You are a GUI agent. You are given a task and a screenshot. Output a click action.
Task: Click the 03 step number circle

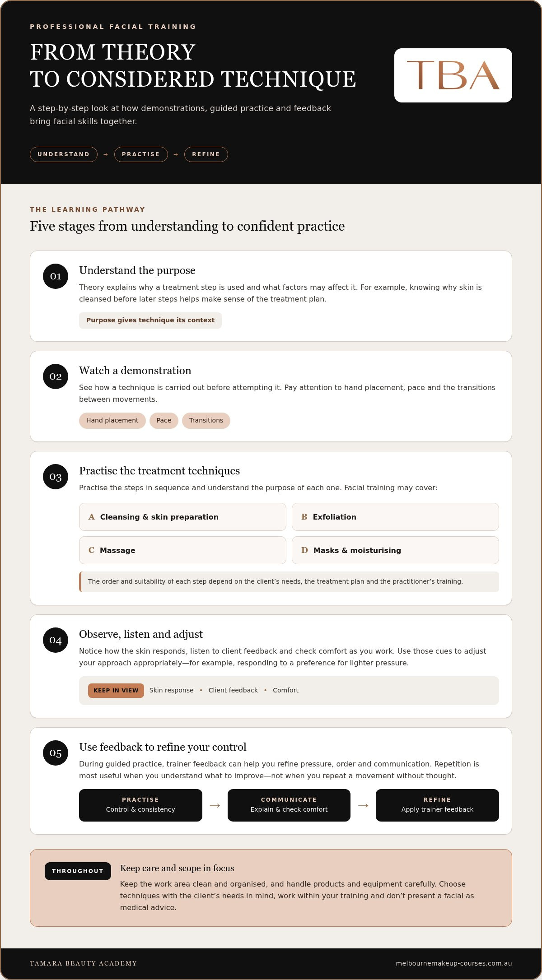pos(56,477)
